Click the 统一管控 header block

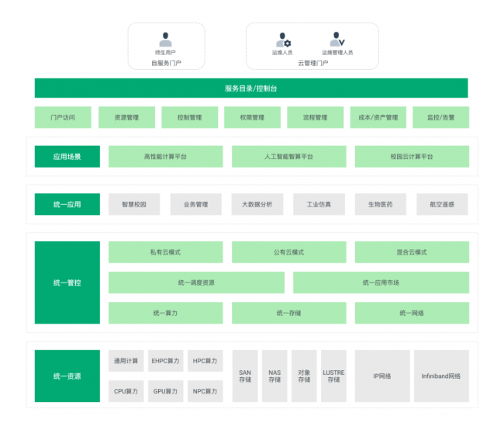click(x=67, y=283)
